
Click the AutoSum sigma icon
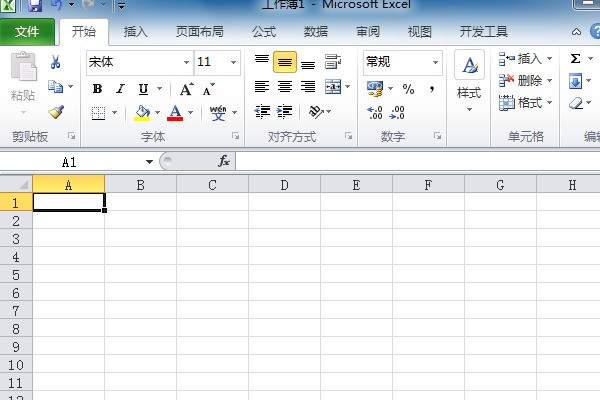575,59
